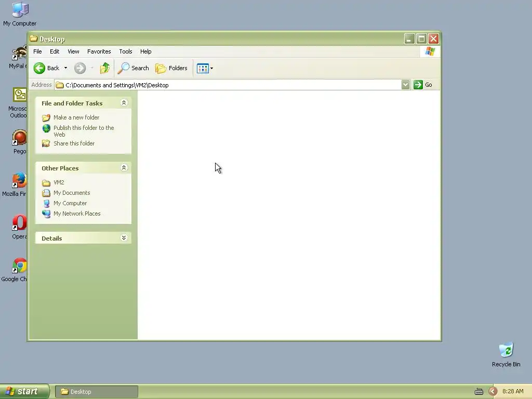The height and width of the screenshot is (399, 532).
Task: Open My Computer from Other Places
Action: [70, 203]
